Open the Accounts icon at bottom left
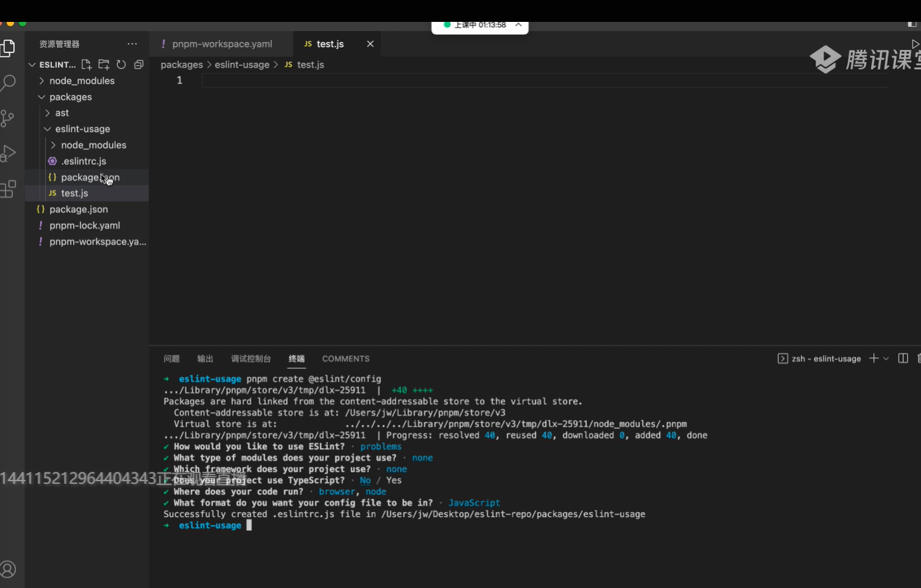 coord(8,569)
